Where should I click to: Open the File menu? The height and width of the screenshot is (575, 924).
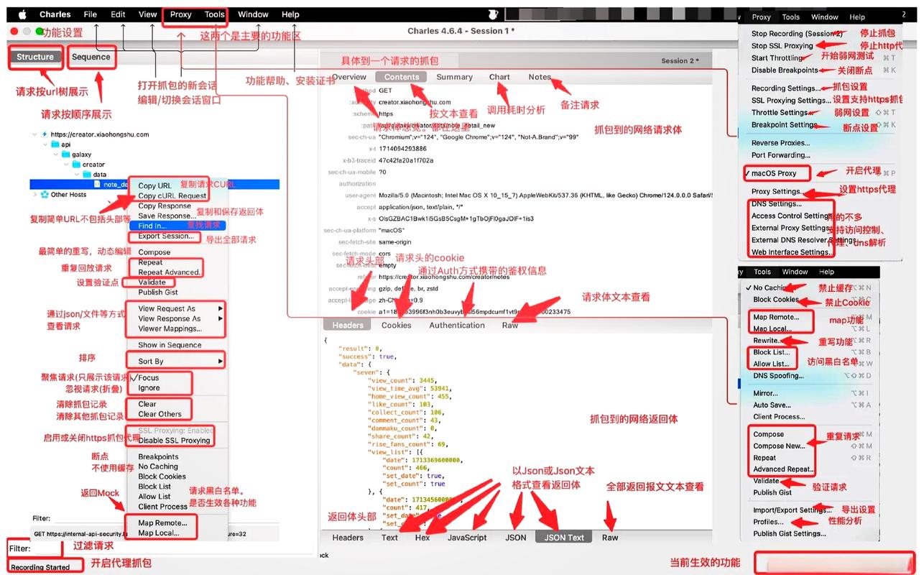pos(91,14)
